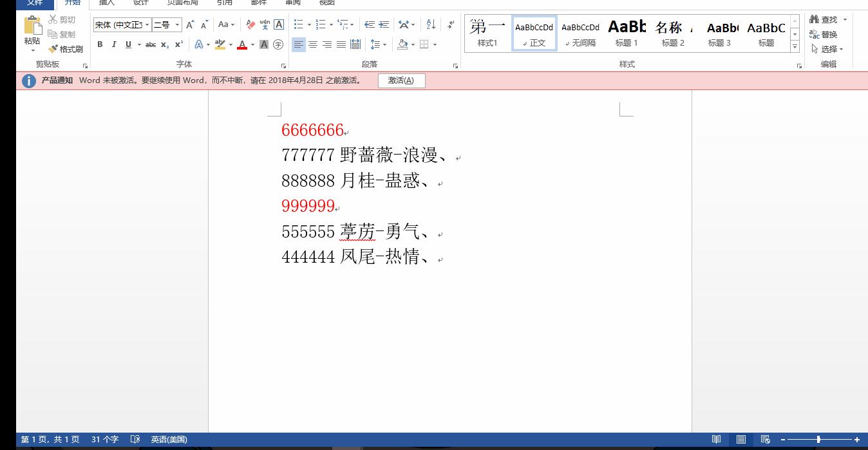
Task: Open the font size dropdown (二号)
Action: click(178, 24)
